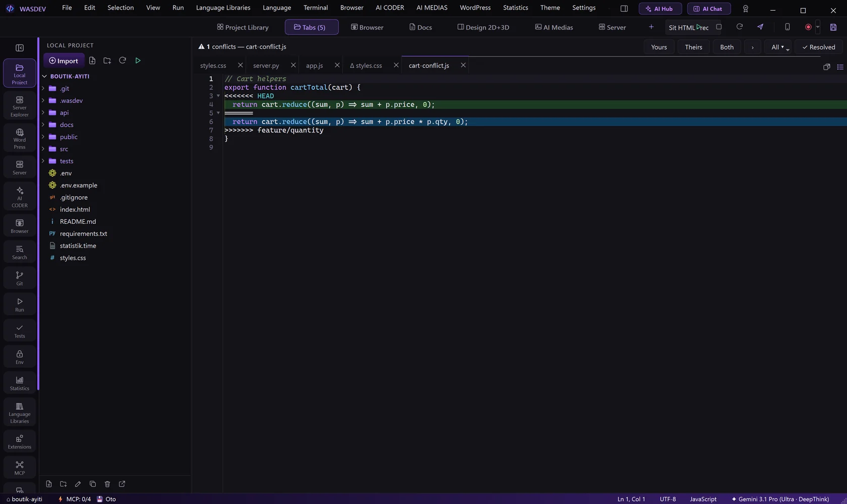Open the Search sidebar panel
Viewport: 847px width, 504px height.
(x=20, y=252)
